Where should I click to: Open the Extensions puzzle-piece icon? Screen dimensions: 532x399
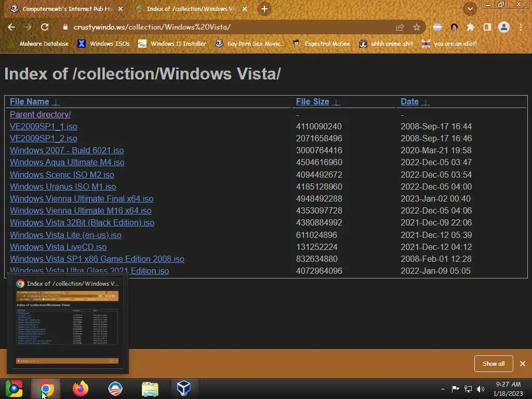(x=470, y=27)
